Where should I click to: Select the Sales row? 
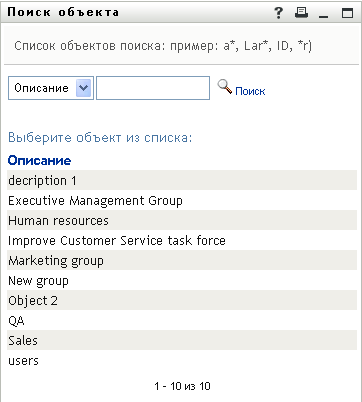182,340
